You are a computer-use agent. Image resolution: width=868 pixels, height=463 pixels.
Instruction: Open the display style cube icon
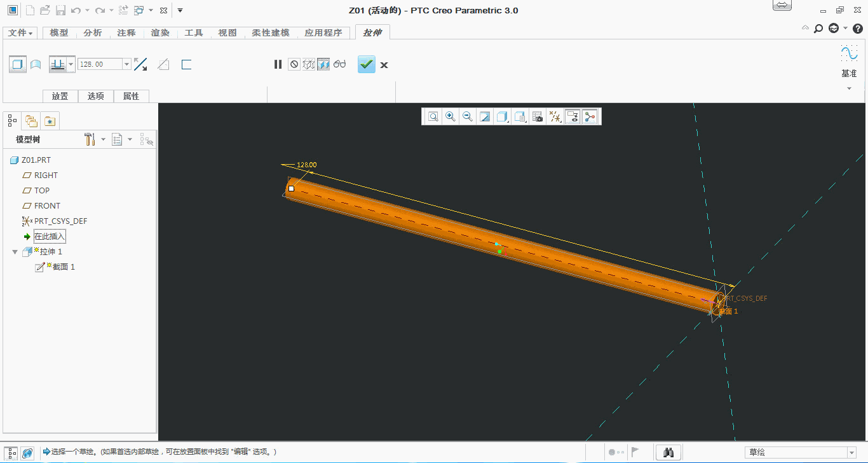coord(503,116)
